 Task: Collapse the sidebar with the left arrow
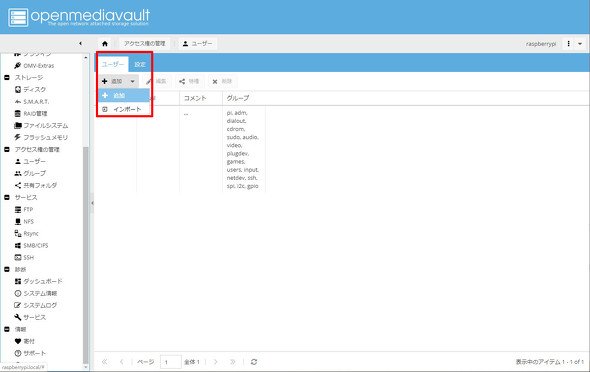tap(81, 44)
